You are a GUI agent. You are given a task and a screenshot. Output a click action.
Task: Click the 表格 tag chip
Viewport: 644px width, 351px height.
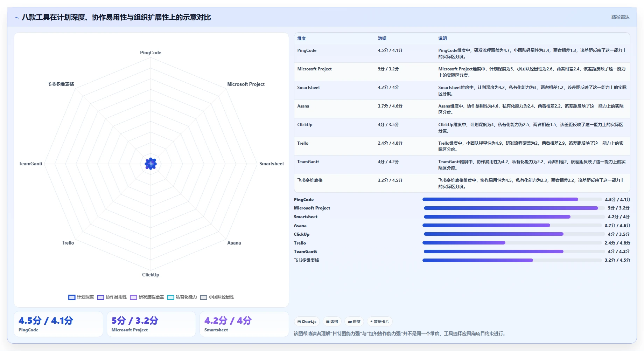pos(332,322)
